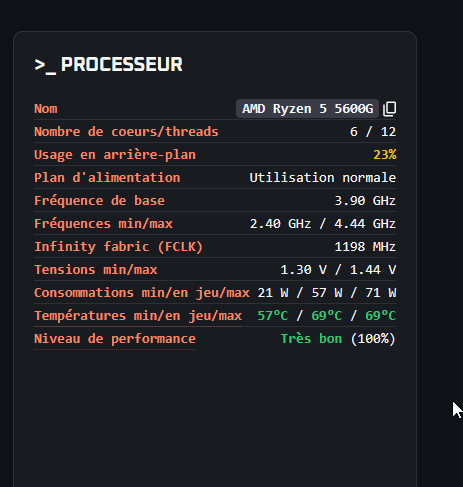This screenshot has height=487, width=463.
Task: Select the 21 W / 57 W / 71 W value
Action: pos(327,293)
